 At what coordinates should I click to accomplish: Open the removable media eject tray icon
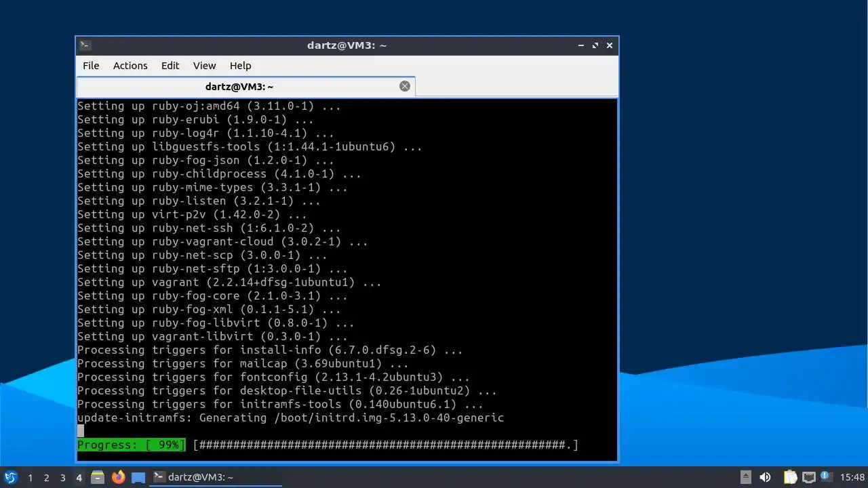[x=745, y=477]
